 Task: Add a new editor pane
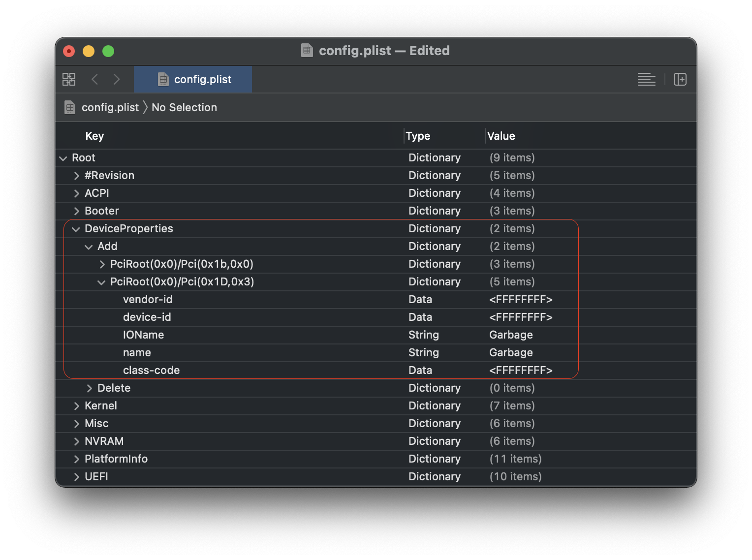pyautogui.click(x=680, y=79)
